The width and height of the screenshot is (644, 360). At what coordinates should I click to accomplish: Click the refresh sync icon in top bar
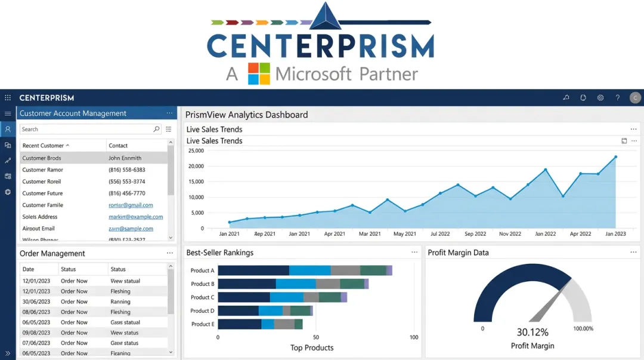click(583, 98)
